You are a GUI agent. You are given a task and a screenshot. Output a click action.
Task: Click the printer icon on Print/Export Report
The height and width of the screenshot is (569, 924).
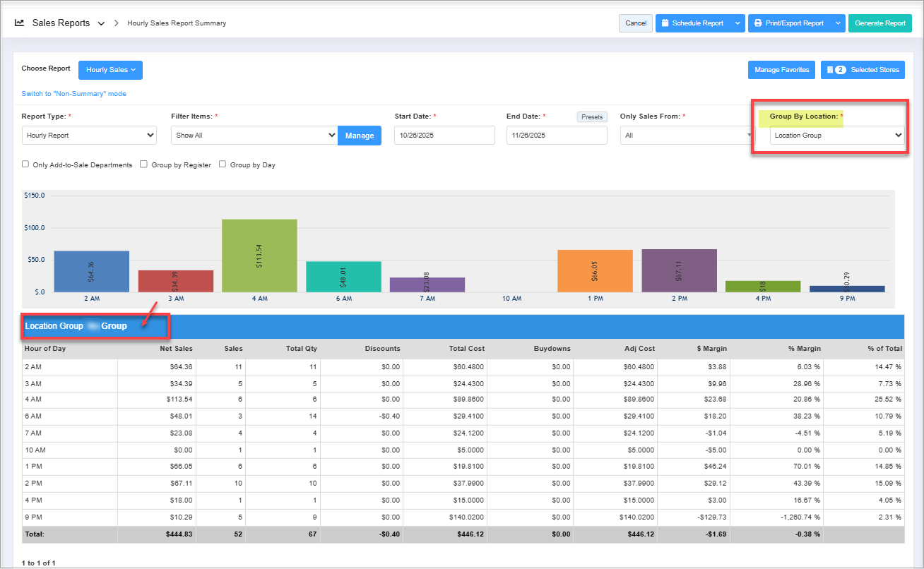[x=757, y=23]
